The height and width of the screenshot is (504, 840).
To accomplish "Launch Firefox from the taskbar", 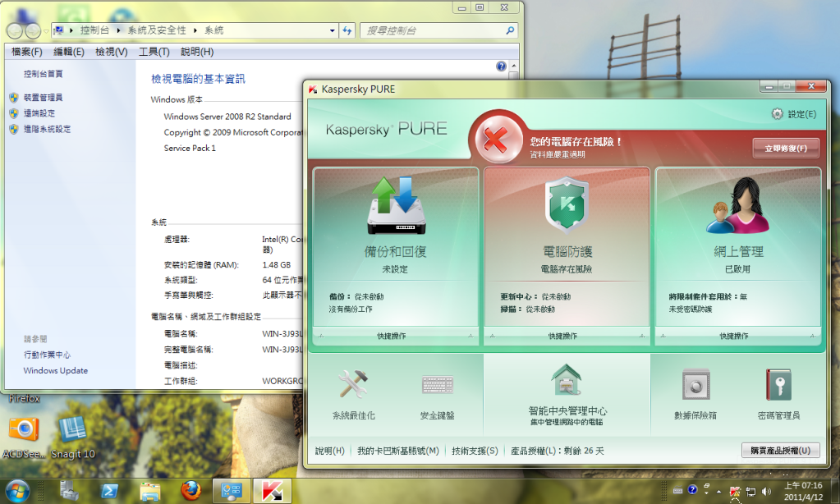I will 190,491.
